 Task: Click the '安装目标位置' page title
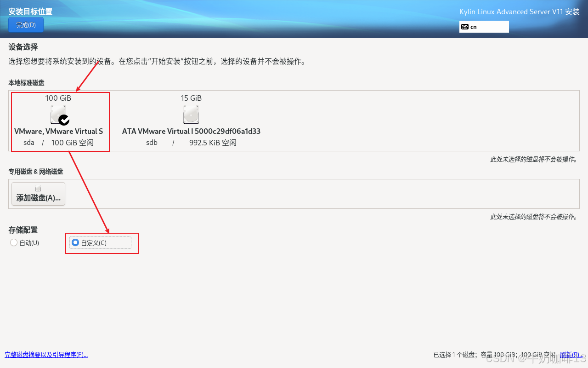[30, 11]
